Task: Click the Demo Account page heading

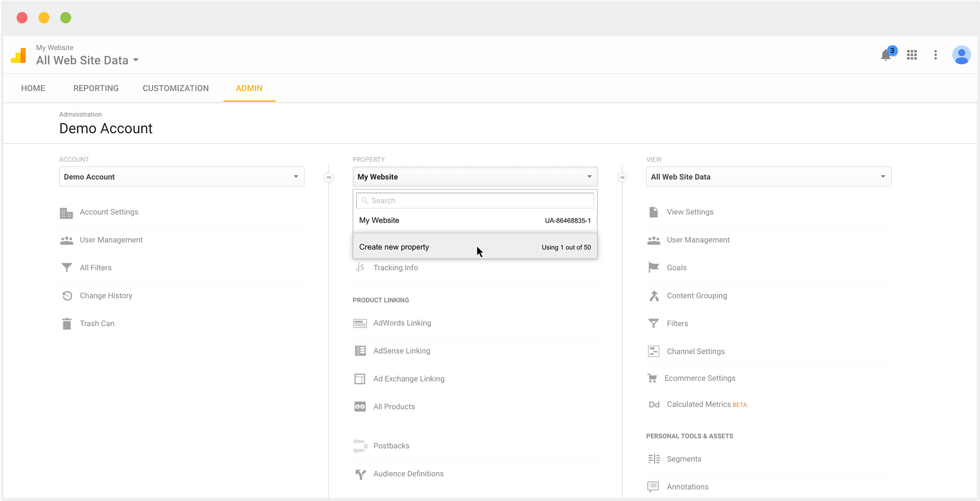Action: (x=106, y=129)
